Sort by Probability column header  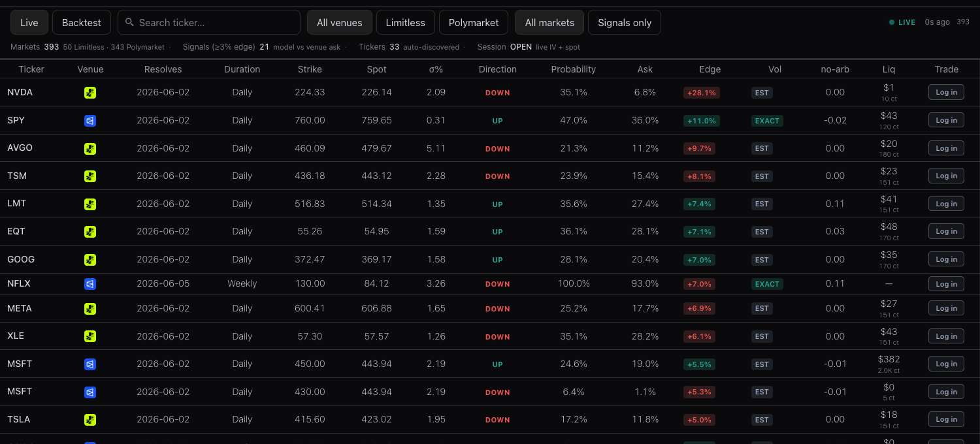(574, 69)
